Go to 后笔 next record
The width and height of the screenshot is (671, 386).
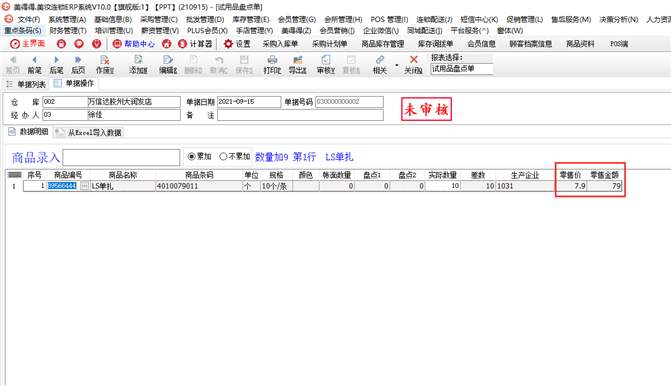56,65
